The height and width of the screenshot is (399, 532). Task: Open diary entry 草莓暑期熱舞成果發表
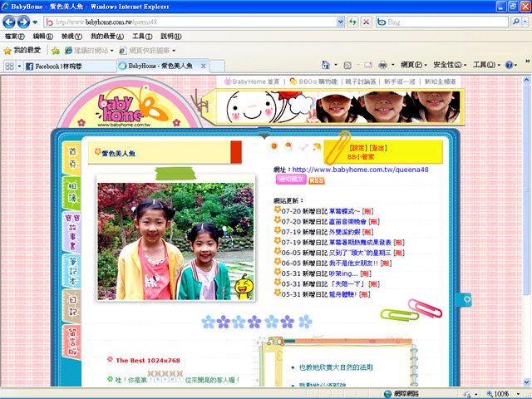(360, 242)
